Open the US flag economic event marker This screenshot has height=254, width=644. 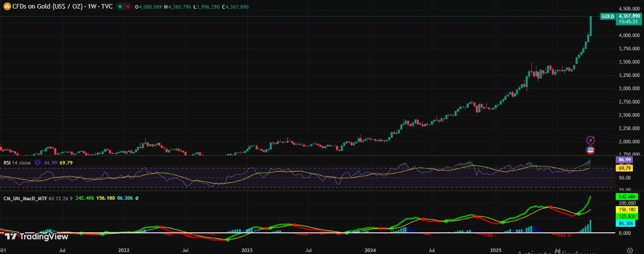tap(591, 150)
